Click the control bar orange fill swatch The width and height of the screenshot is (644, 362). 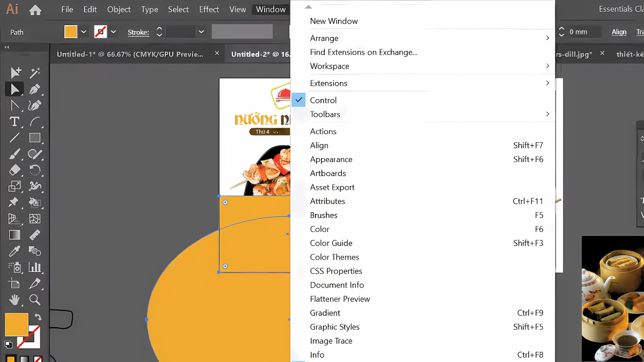(x=71, y=32)
